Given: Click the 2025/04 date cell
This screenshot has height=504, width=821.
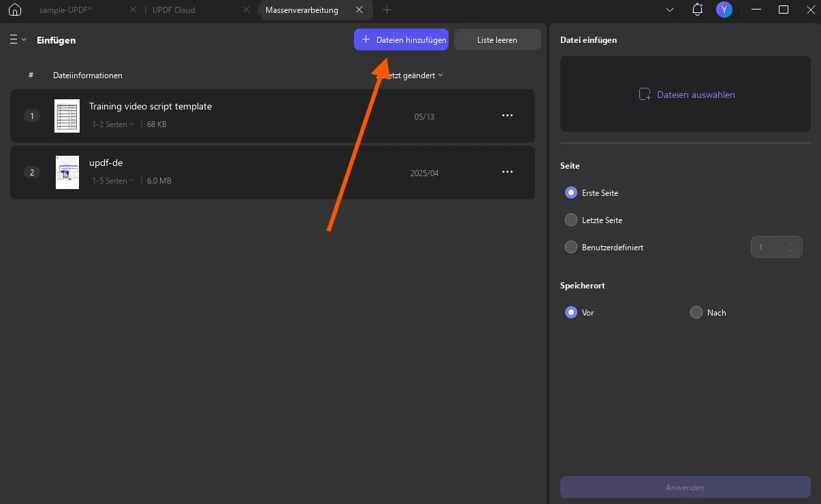Looking at the screenshot, I should [425, 173].
